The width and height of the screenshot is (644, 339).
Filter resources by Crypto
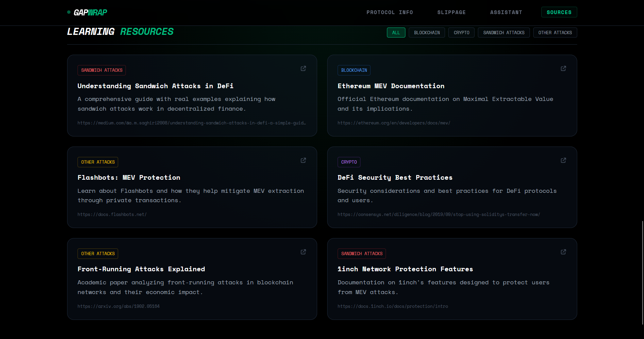461,33
